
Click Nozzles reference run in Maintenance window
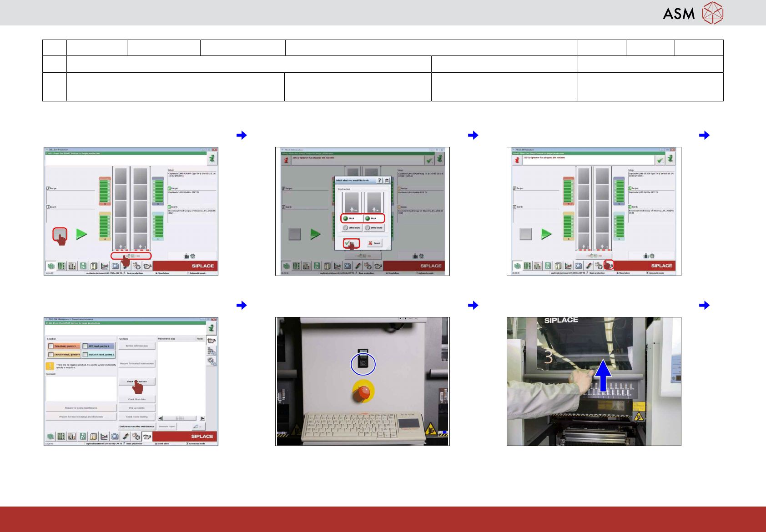[137, 346]
